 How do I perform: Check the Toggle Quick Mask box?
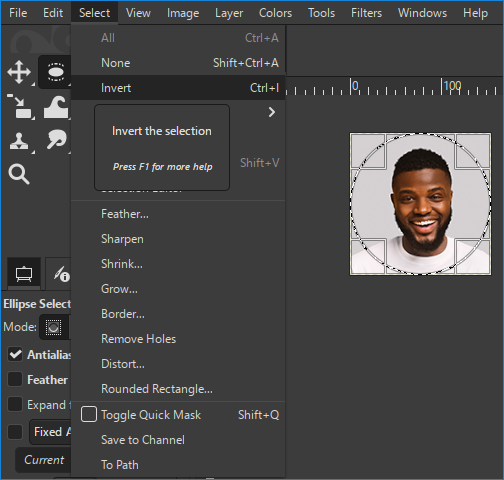click(x=89, y=415)
